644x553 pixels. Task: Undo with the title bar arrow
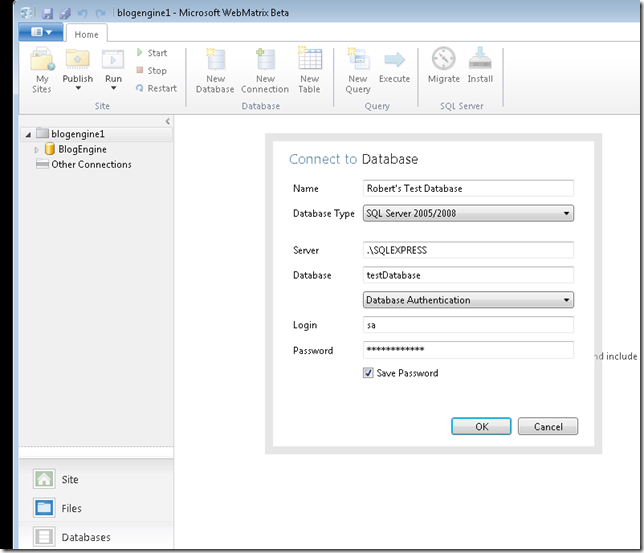(83, 13)
